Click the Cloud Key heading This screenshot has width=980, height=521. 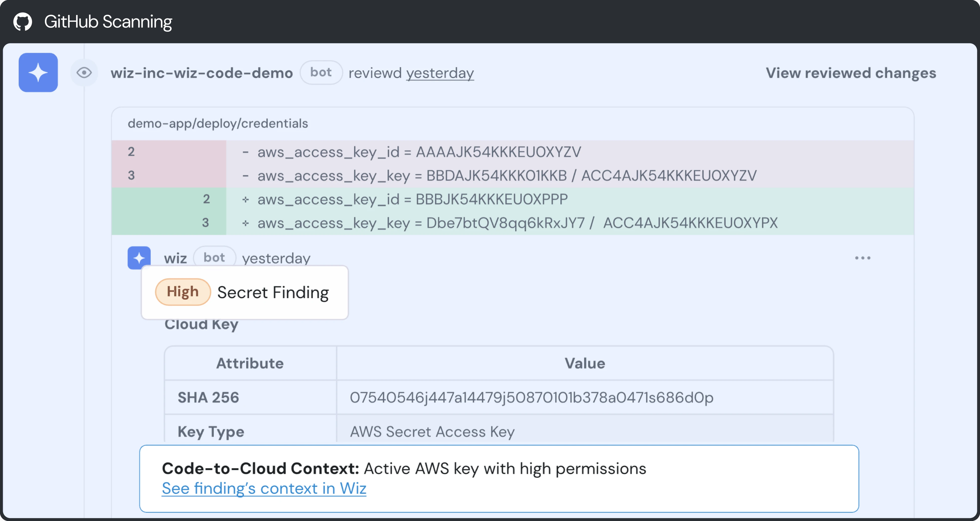(201, 326)
